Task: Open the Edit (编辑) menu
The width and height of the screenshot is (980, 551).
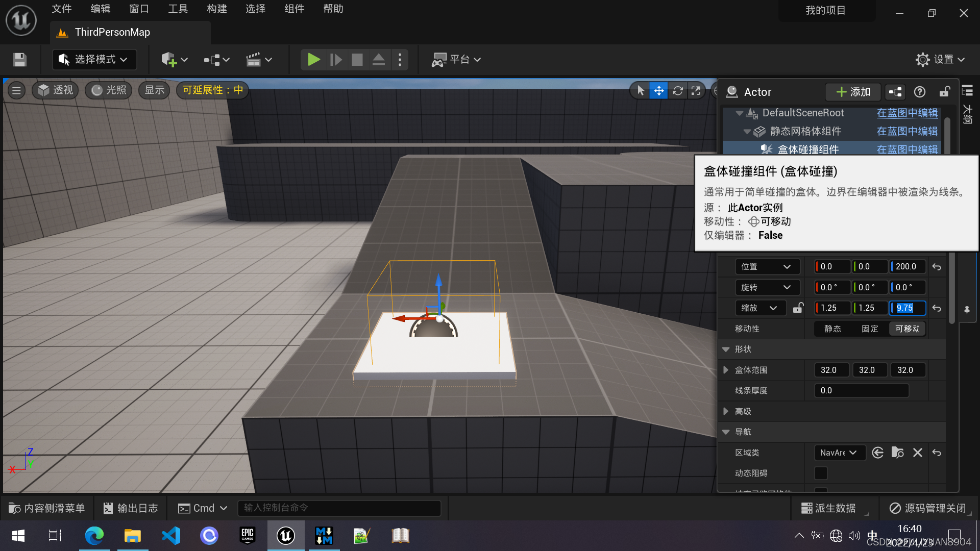Action: pyautogui.click(x=101, y=9)
